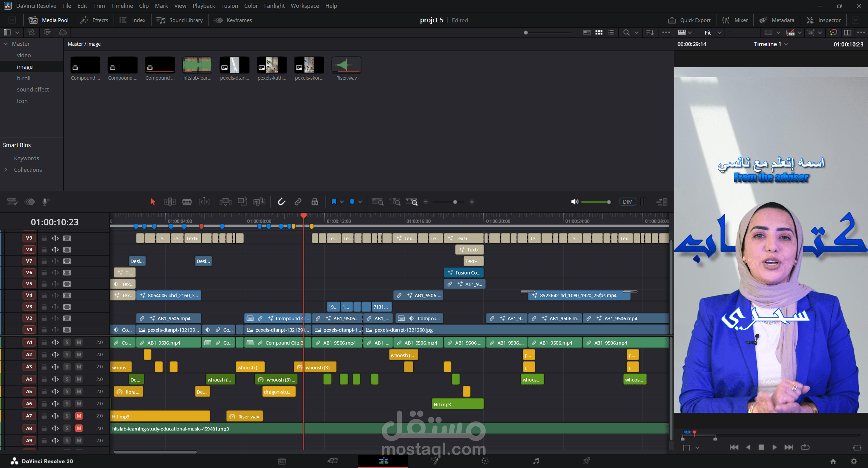Open the Inspector panel

coord(824,20)
